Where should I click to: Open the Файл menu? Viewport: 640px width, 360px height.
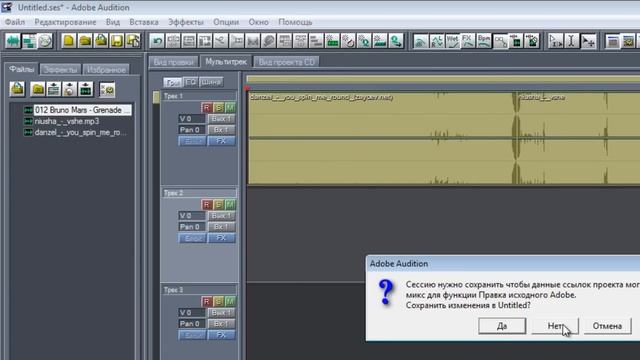click(x=15, y=22)
